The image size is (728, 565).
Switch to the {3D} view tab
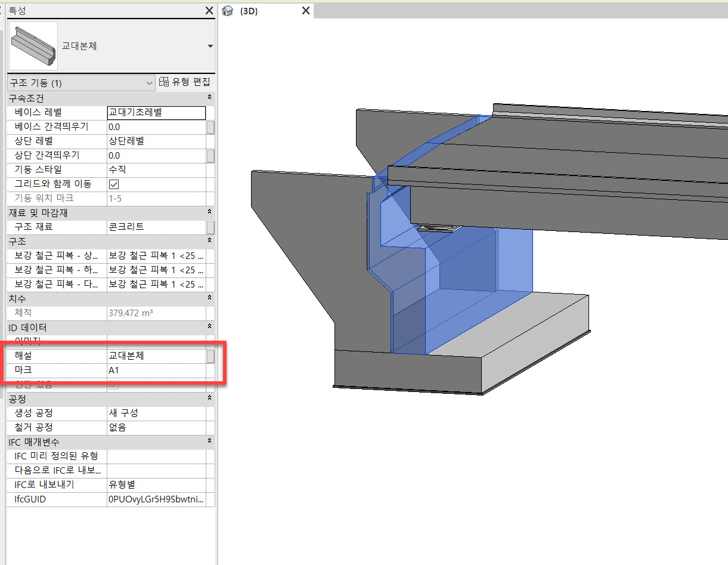pos(249,11)
